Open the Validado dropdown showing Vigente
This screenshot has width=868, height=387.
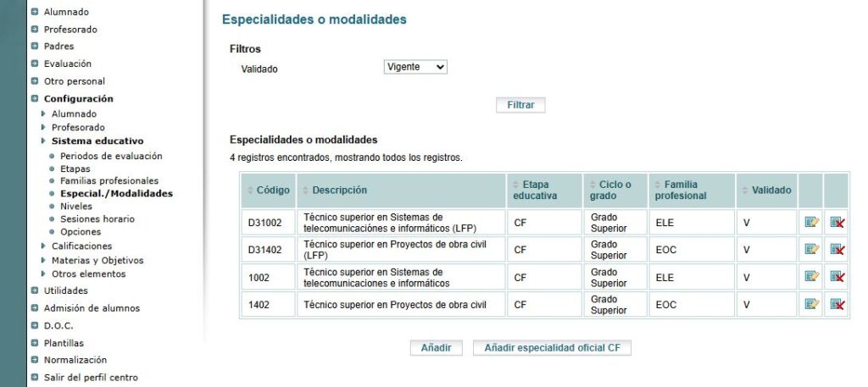point(415,67)
